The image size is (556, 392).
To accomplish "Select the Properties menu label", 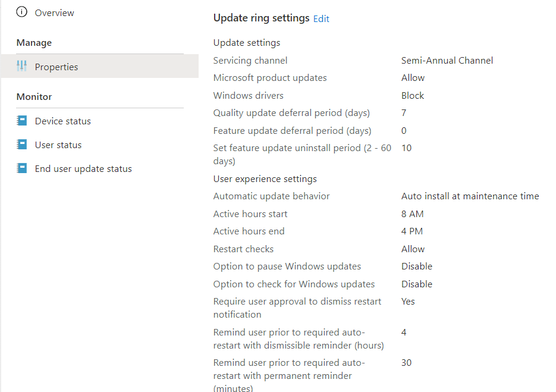I will pyautogui.click(x=56, y=67).
